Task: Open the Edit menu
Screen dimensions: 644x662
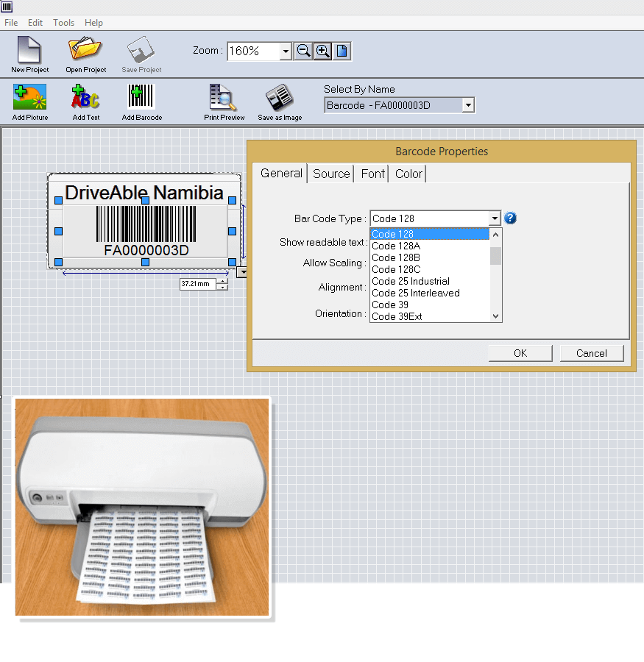Action: click(x=35, y=23)
